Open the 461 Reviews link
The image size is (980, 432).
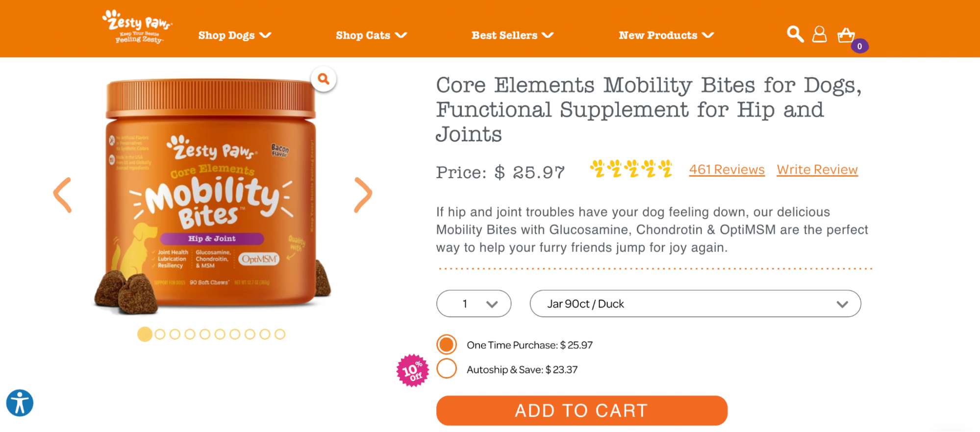click(x=727, y=170)
